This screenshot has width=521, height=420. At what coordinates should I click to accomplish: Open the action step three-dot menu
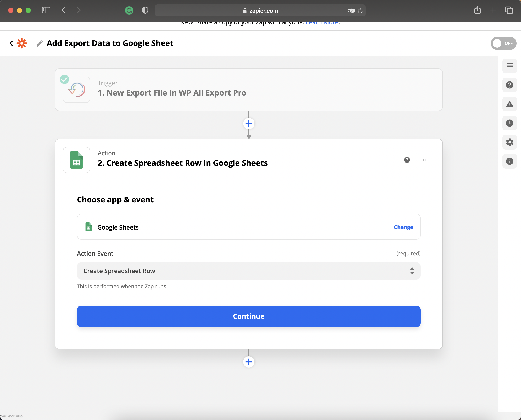coord(425,160)
